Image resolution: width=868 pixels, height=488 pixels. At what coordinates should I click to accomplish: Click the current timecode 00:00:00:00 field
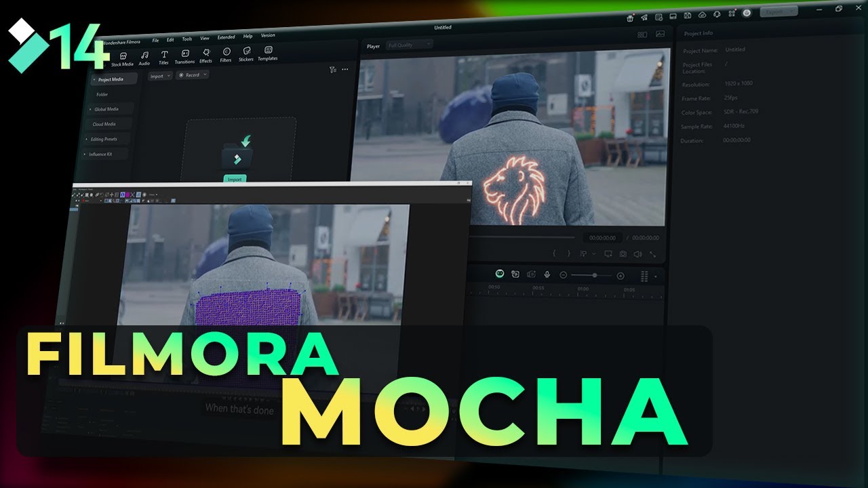(602, 238)
